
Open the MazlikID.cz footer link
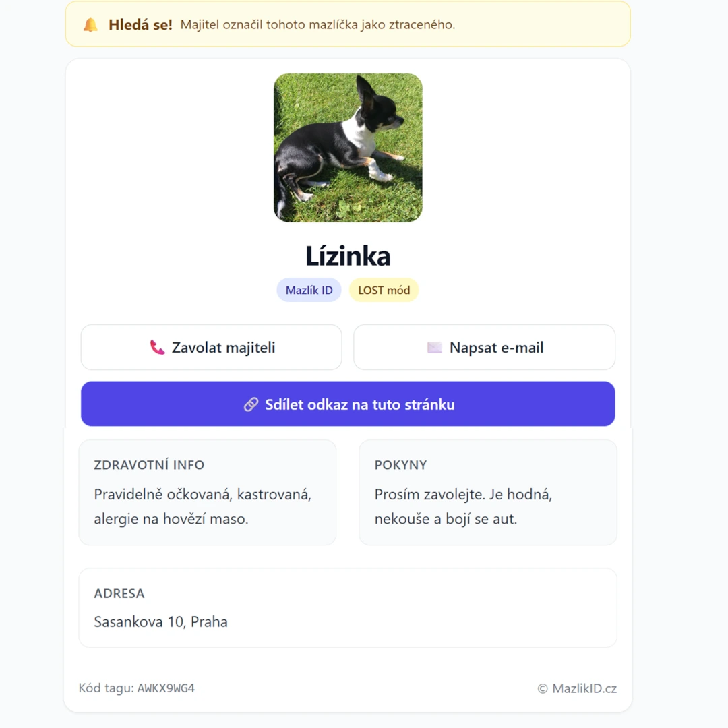[x=584, y=688]
